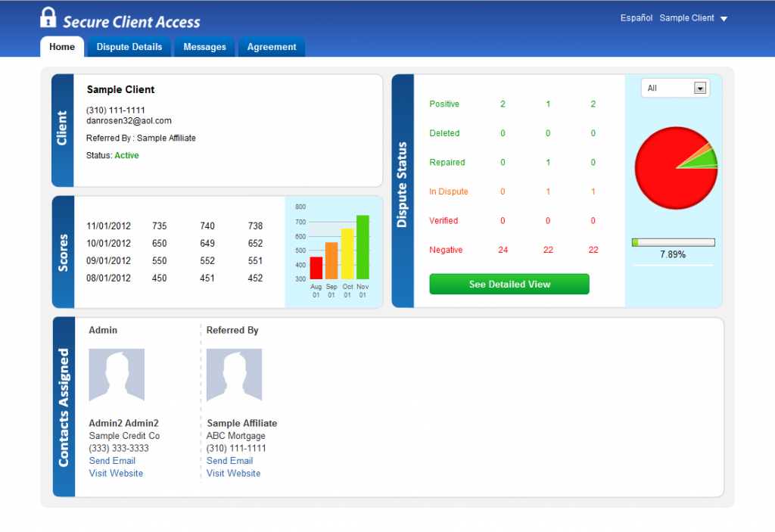The height and width of the screenshot is (532, 775).
Task: Click the Admin2 avatar placeholder image
Action: (x=117, y=375)
